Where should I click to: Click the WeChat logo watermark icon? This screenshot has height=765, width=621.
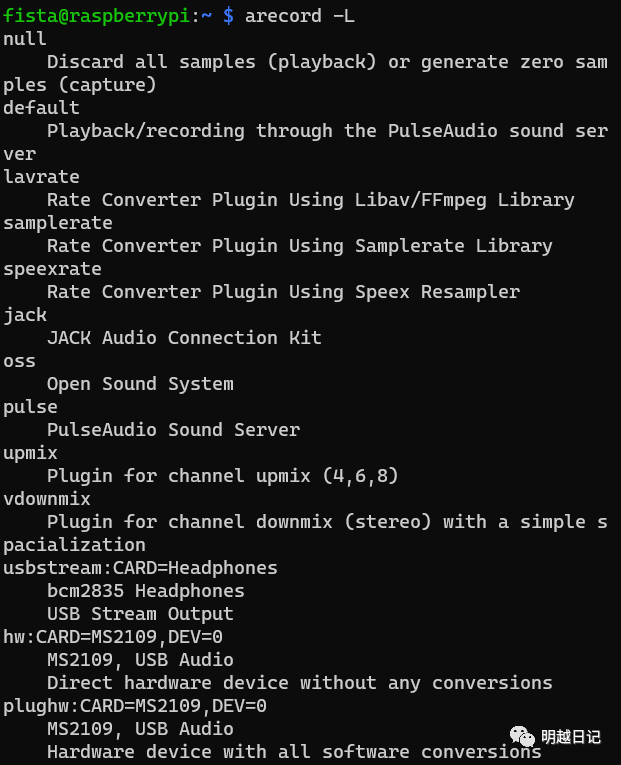tap(522, 736)
